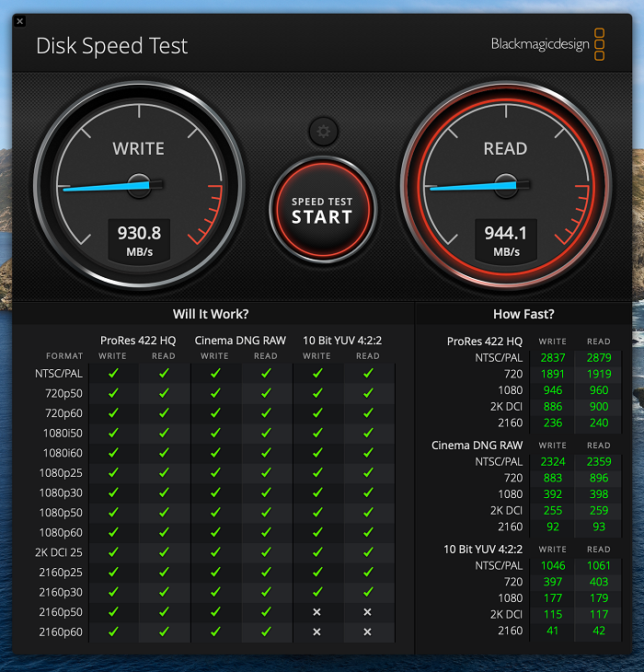This screenshot has height=672, width=644.
Task: Click the 10 Bit YUV write checkmark for 1080p60
Action: [x=317, y=532]
